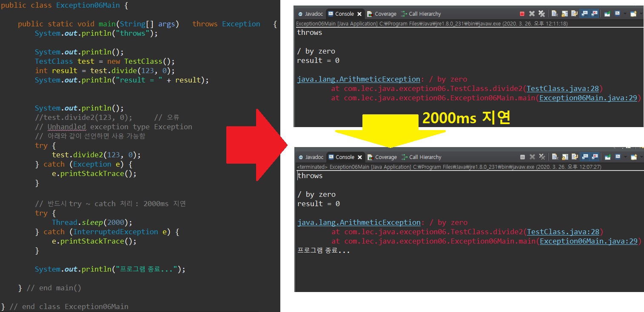This screenshot has height=312, width=644.
Task: Open a new console from upper toolbar
Action: click(x=633, y=14)
